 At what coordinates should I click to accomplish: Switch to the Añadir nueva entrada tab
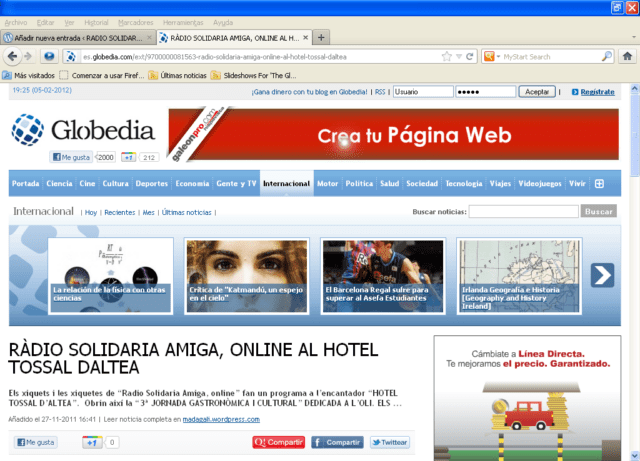pos(76,37)
